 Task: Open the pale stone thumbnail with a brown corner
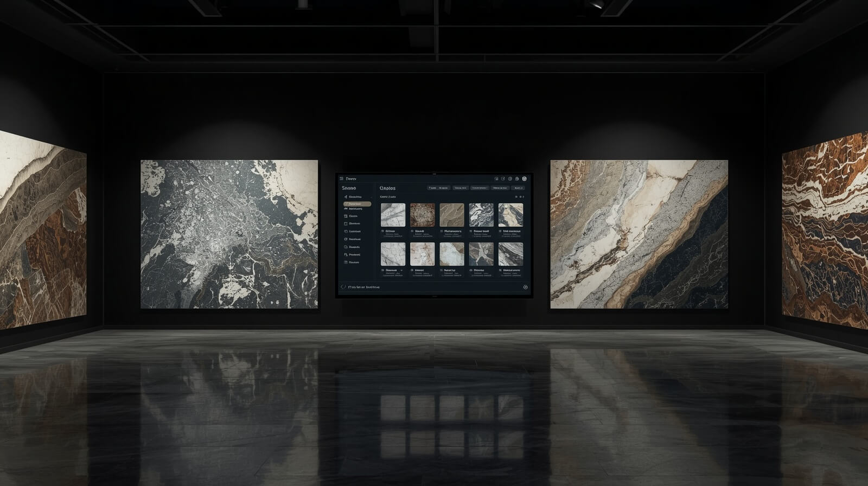[x=452, y=254]
